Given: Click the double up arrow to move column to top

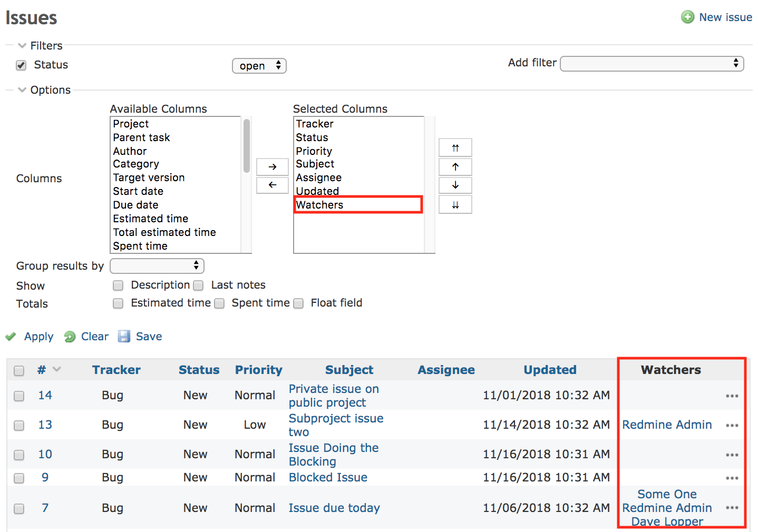Looking at the screenshot, I should coord(455,147).
